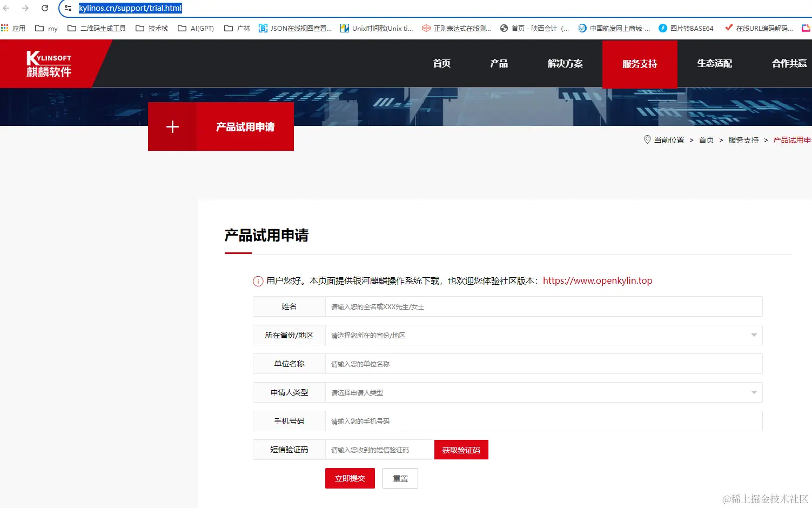Open 服务支持 navigation menu

pos(640,64)
